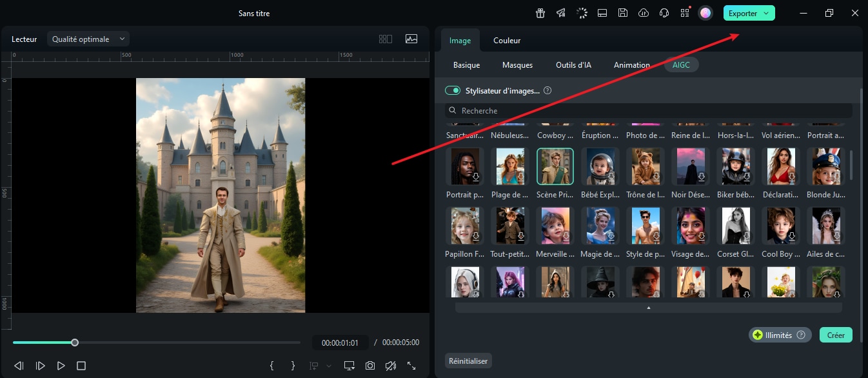Pick the Ailes de c... style thumbnail

coord(826,226)
